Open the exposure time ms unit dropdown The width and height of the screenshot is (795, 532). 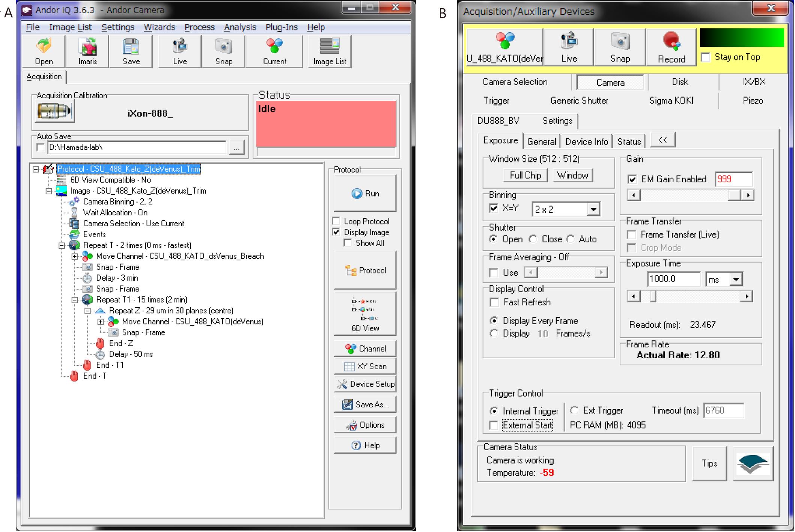tap(736, 279)
